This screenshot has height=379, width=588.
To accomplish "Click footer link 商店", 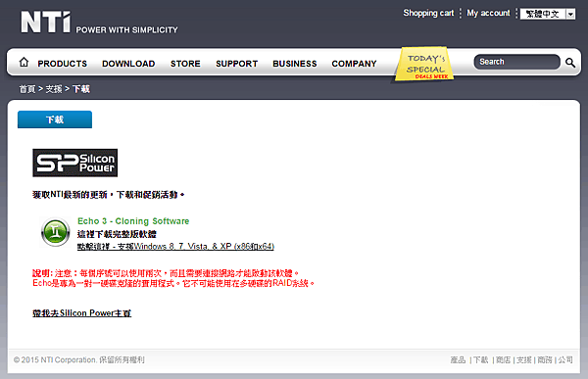I will coord(503,359).
